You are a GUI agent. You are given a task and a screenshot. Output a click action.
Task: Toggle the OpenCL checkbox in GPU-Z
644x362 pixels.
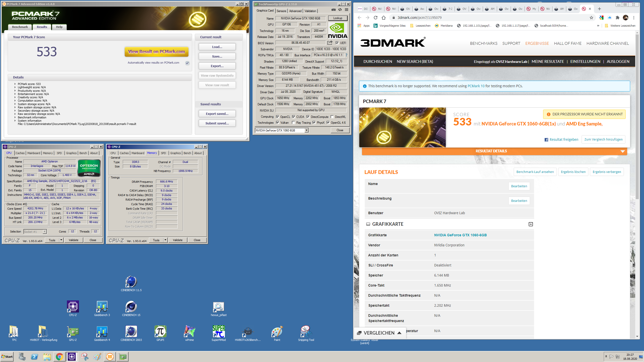coord(277,117)
